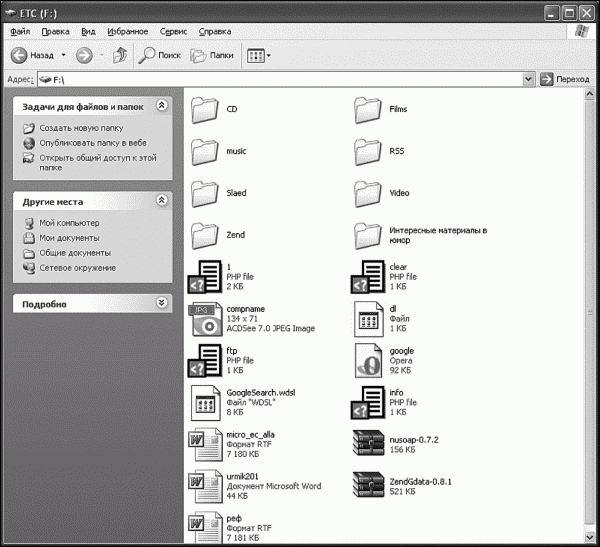Click the Up one level toolbar icon
The width and height of the screenshot is (600, 547).
click(x=120, y=56)
